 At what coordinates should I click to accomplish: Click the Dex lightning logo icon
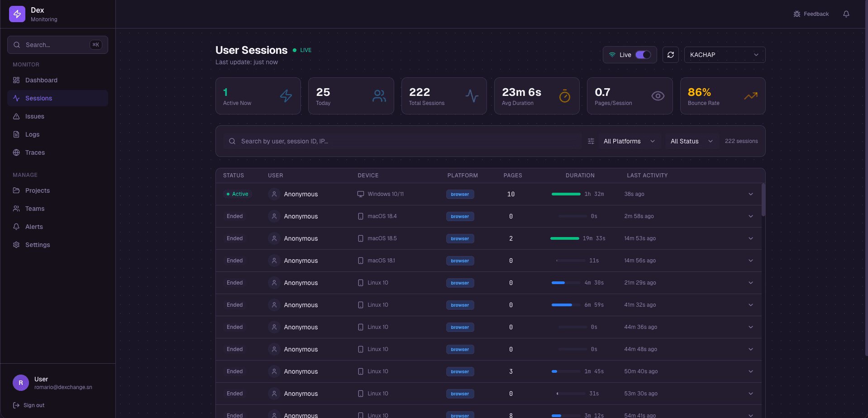coord(17,14)
